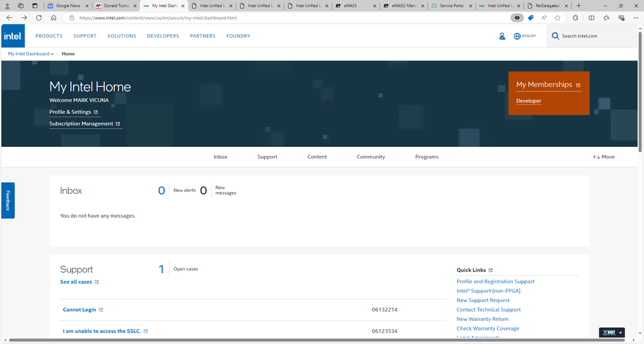Viewport: 644px width, 344px height.
Task: Open the Developer membership link
Action: pos(529,101)
